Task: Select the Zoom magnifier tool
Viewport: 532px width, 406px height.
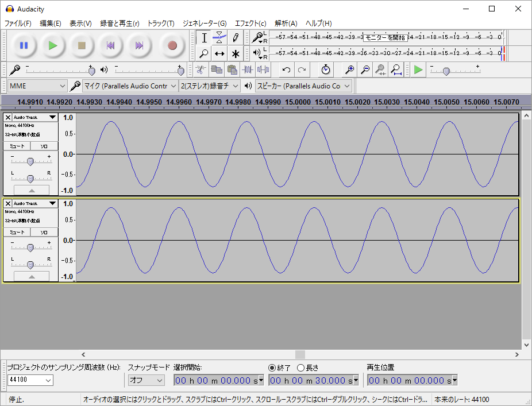Action: tap(204, 53)
